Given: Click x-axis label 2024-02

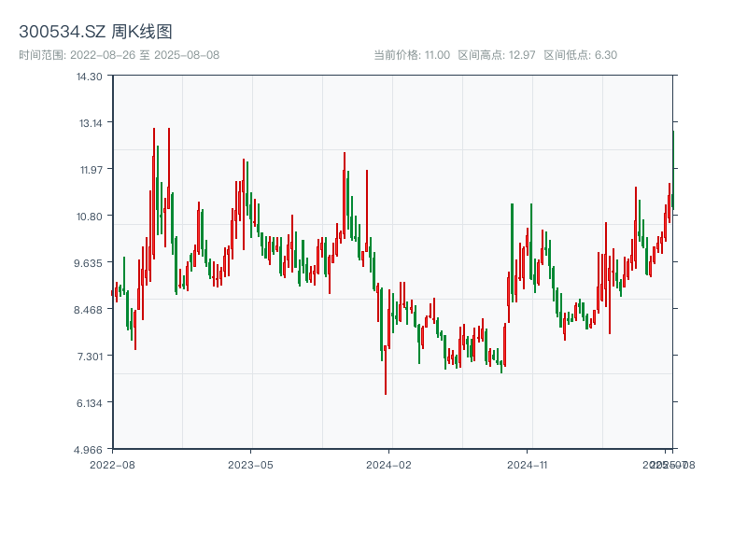Looking at the screenshot, I should (x=388, y=465).
